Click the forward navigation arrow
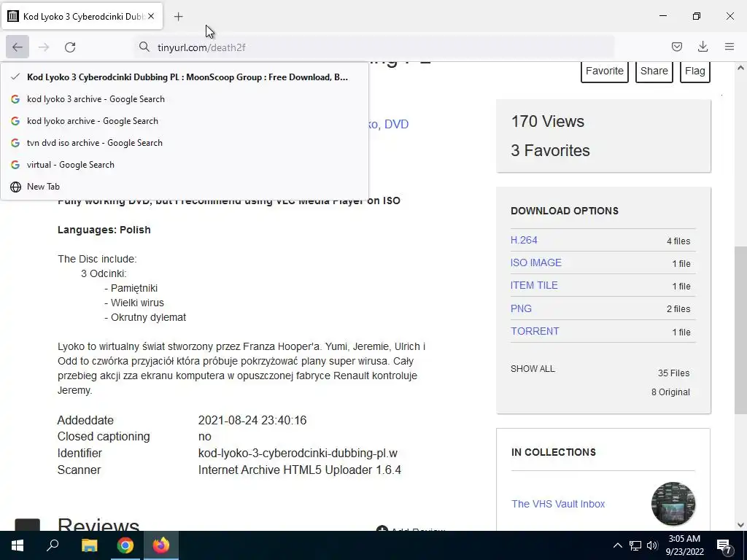The width and height of the screenshot is (747, 560). point(44,47)
